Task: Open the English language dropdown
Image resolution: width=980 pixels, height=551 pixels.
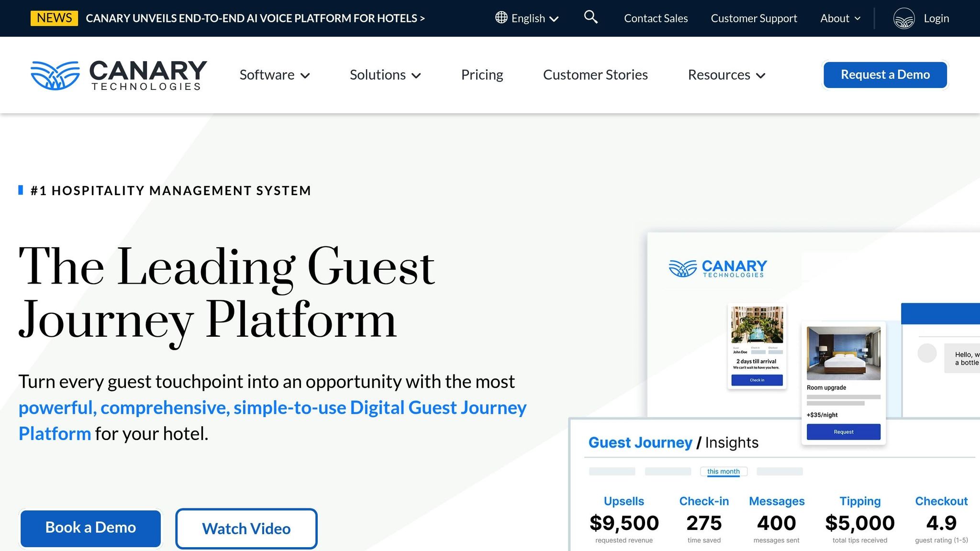Action: click(527, 18)
